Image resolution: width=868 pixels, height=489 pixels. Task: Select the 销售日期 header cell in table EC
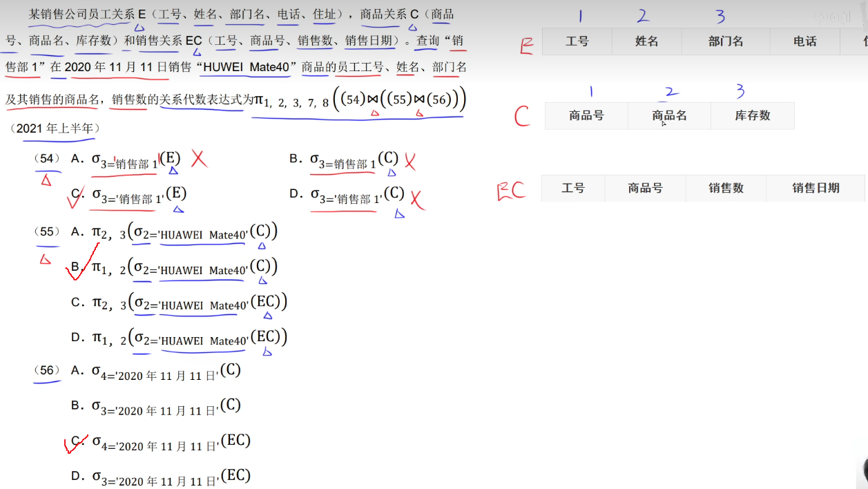click(816, 188)
